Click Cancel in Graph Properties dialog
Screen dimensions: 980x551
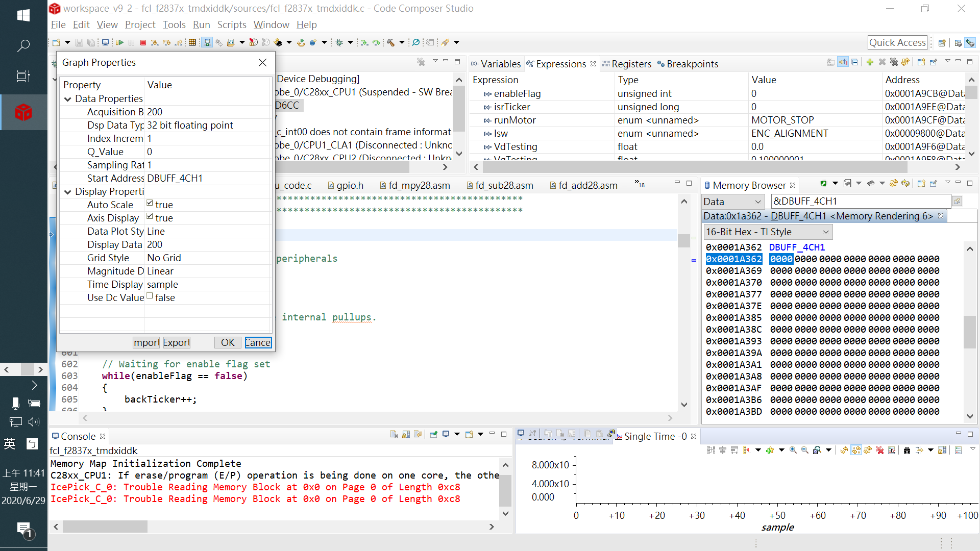(x=258, y=342)
